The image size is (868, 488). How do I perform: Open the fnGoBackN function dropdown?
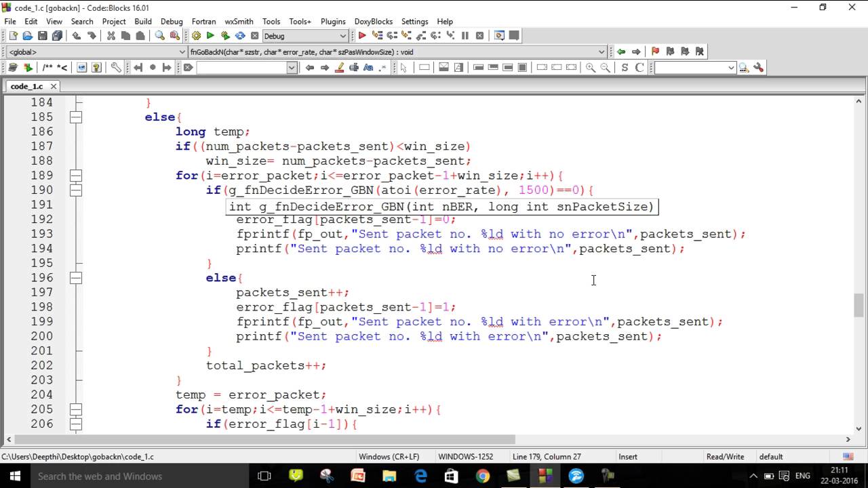601,52
